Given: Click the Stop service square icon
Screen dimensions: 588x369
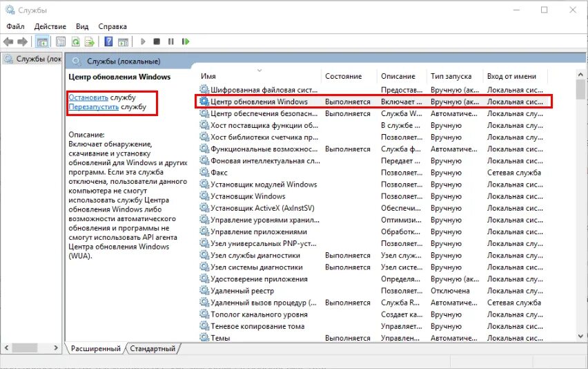Looking at the screenshot, I should pos(157,41).
